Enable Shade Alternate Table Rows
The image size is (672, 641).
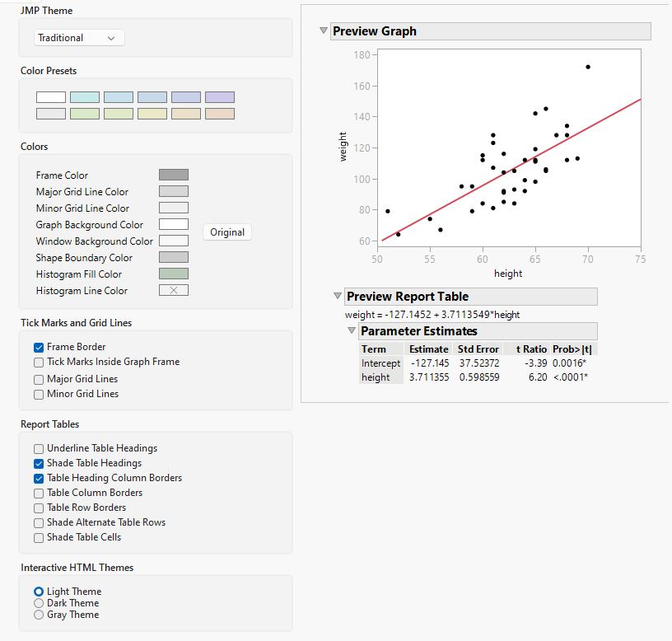click(x=39, y=522)
